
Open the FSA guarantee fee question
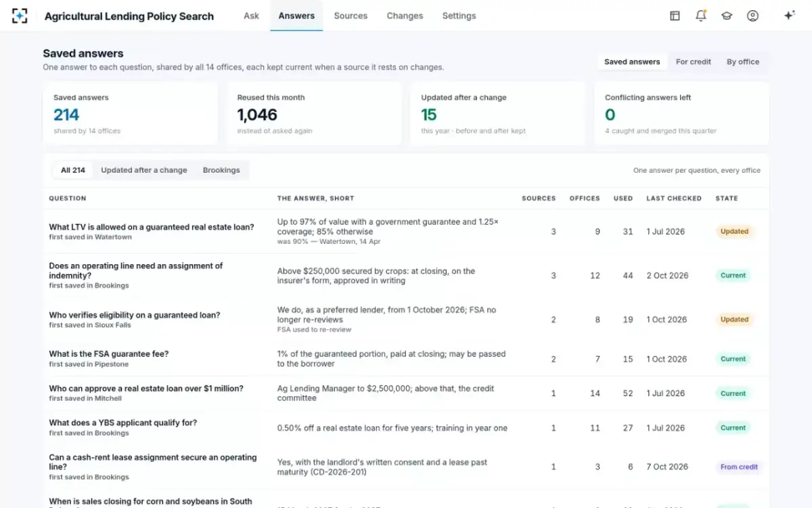point(109,354)
